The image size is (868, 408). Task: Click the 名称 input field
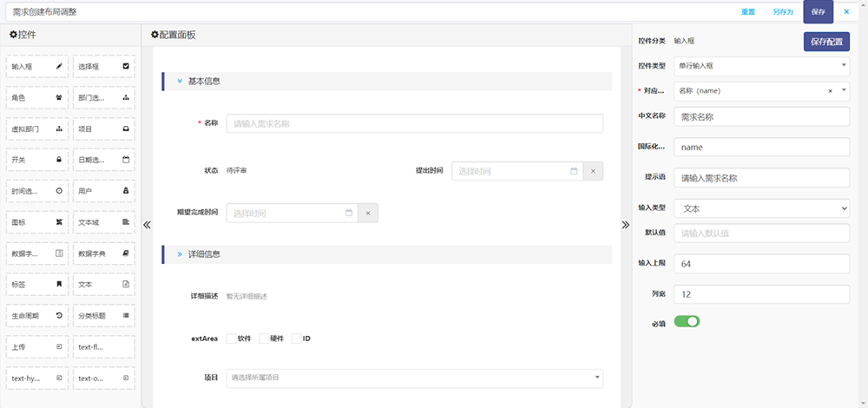tap(415, 123)
